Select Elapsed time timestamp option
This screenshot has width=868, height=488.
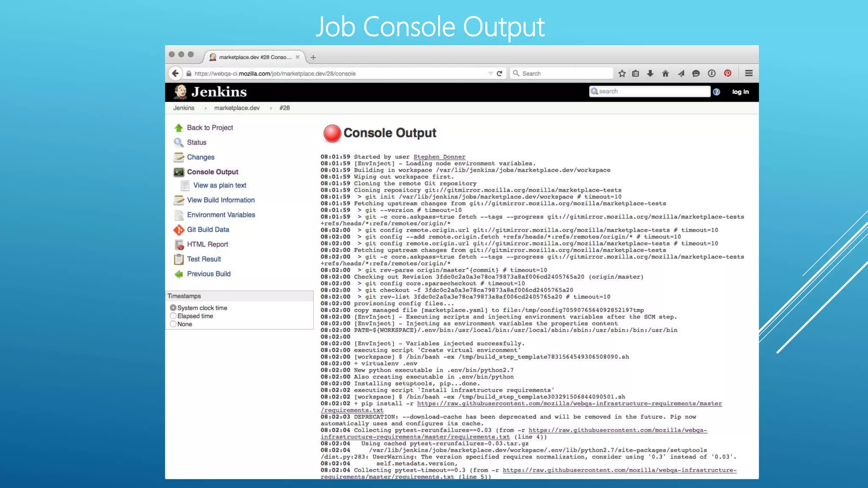pos(173,316)
